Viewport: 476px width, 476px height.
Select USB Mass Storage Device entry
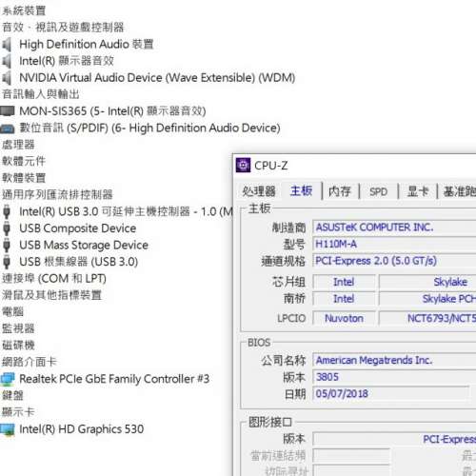84,246
